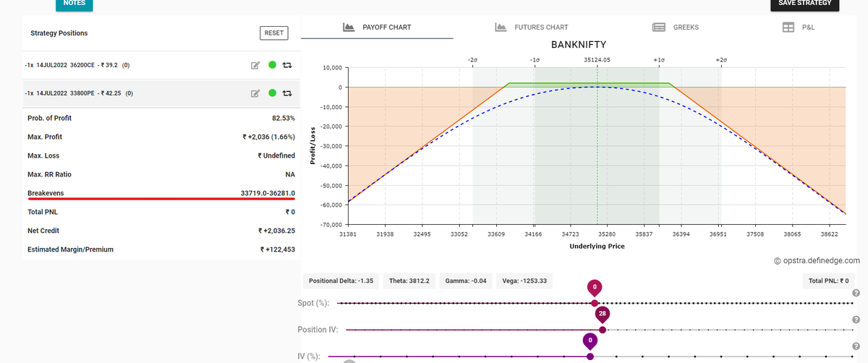Edit the 36200CE position

coord(255,65)
